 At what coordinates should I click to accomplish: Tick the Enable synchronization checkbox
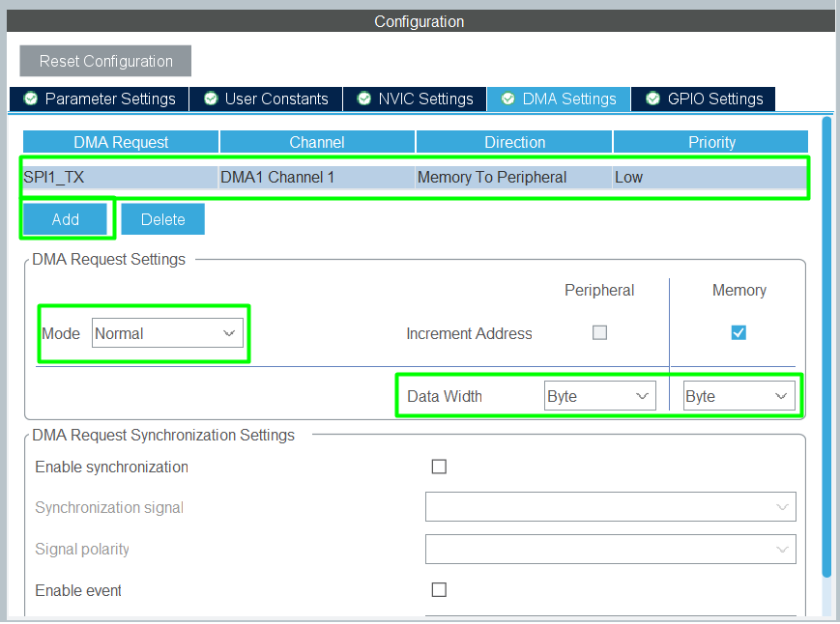click(439, 467)
